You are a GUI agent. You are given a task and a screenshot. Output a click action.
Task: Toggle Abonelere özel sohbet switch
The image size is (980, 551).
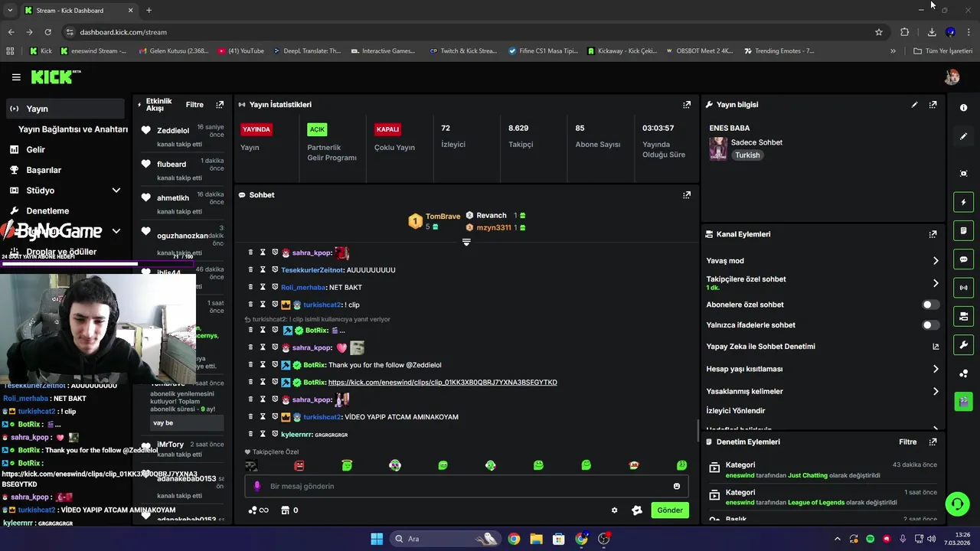tap(930, 305)
